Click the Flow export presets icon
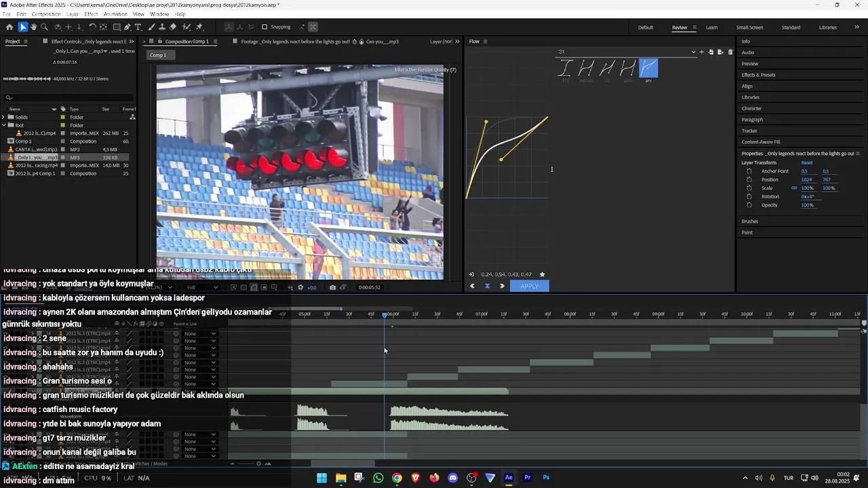The width and height of the screenshot is (868, 488). 720,52
